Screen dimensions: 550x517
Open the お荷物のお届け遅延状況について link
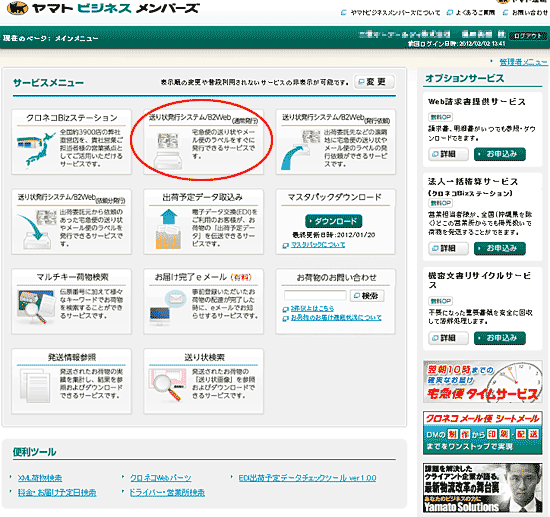click(x=336, y=318)
